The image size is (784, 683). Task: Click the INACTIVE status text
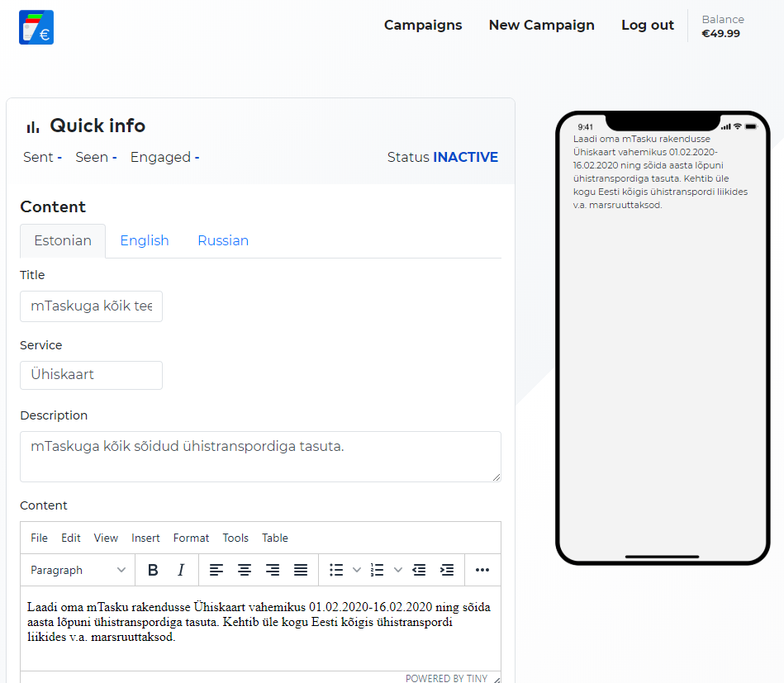coord(465,157)
